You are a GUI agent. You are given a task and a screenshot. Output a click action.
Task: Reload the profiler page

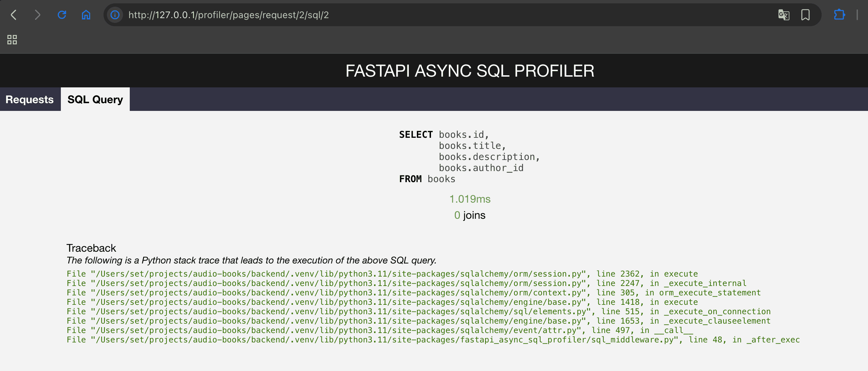62,15
